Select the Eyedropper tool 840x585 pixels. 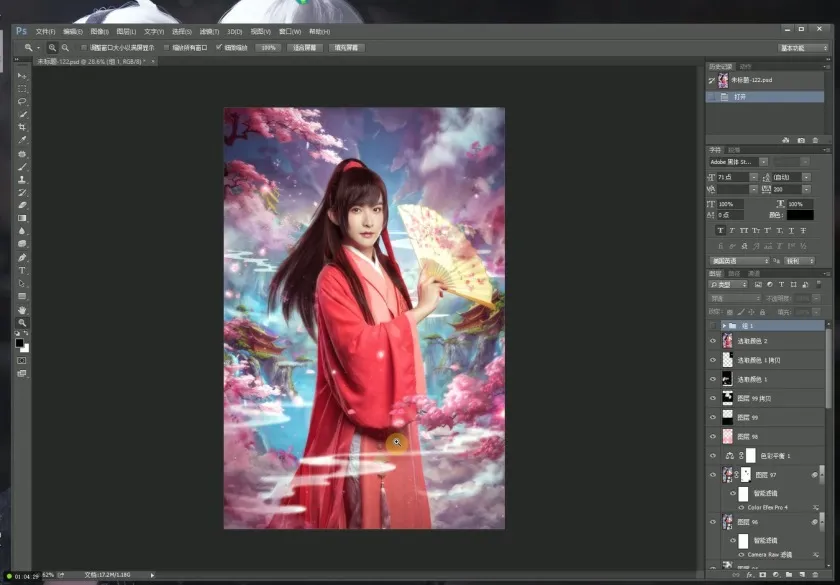pos(22,140)
